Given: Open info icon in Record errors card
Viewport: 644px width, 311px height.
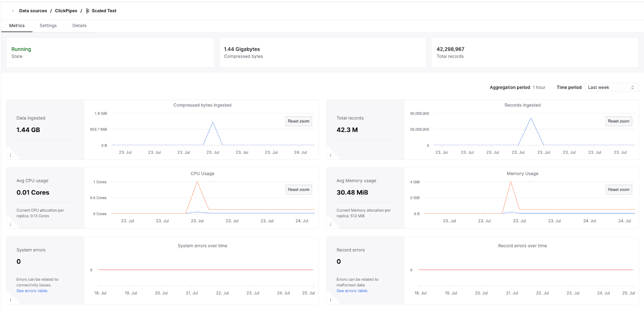Looking at the screenshot, I should coord(330,299).
